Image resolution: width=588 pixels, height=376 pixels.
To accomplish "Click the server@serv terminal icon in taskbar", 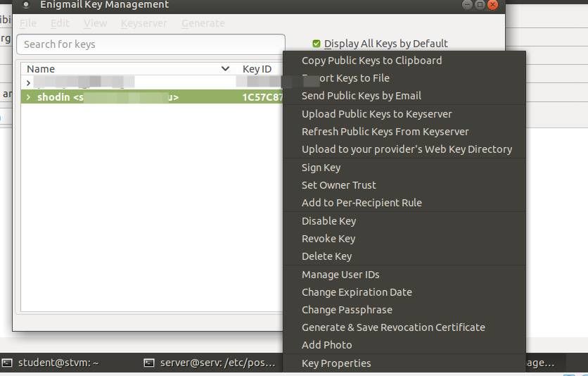I will [149, 363].
